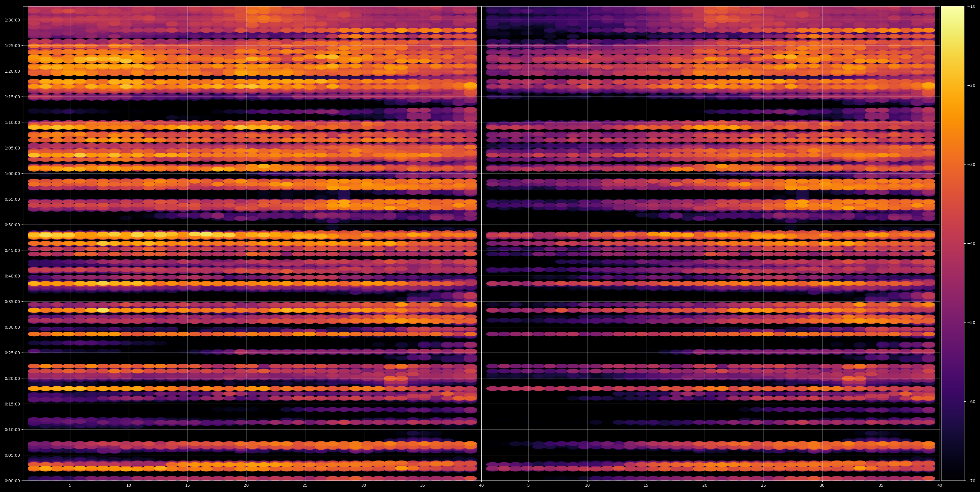Click the 0:30:00 time axis label
Image resolution: width=980 pixels, height=492 pixels.
12,327
